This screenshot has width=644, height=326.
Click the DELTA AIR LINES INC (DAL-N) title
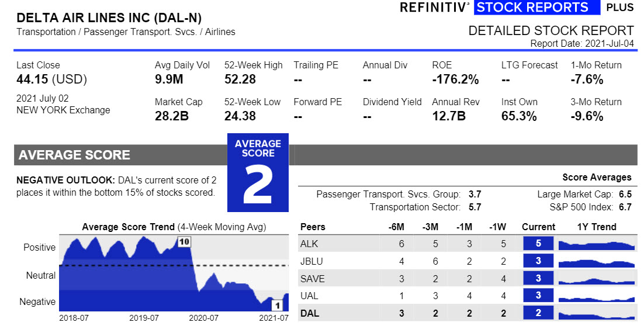pos(109,18)
